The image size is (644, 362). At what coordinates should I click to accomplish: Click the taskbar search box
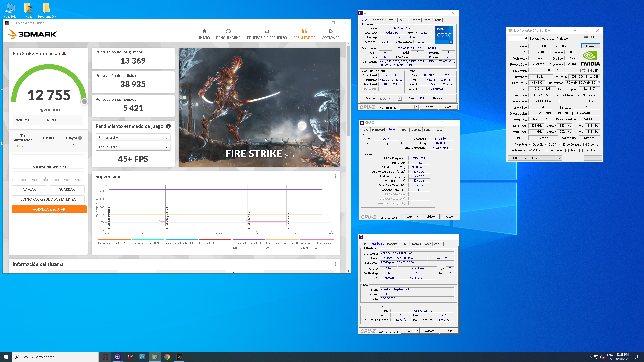click(x=55, y=357)
